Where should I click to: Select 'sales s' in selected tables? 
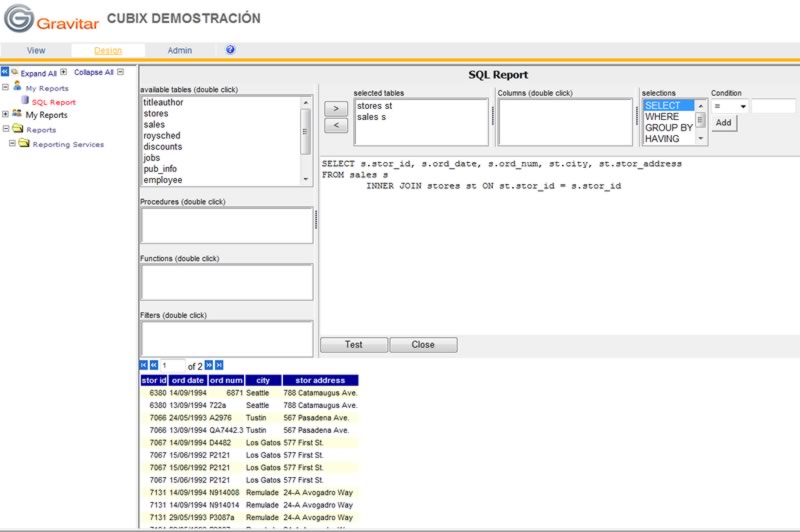click(x=420, y=117)
